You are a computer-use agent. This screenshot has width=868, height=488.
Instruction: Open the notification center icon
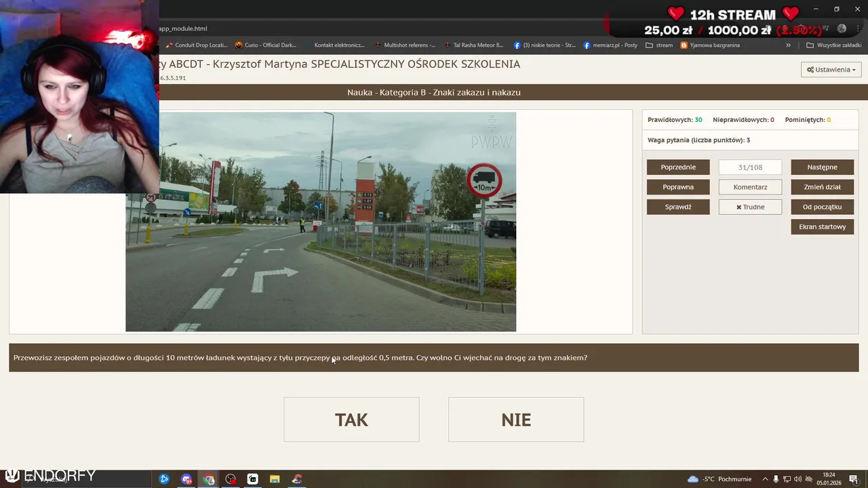(854, 479)
